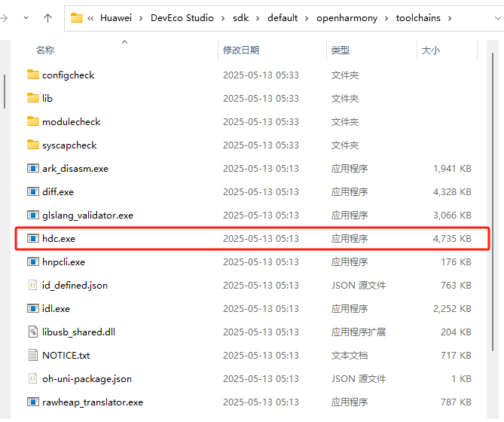The width and height of the screenshot is (504, 422).
Task: Click the 文本文档 type of NOTICE.txt
Action: (x=350, y=355)
